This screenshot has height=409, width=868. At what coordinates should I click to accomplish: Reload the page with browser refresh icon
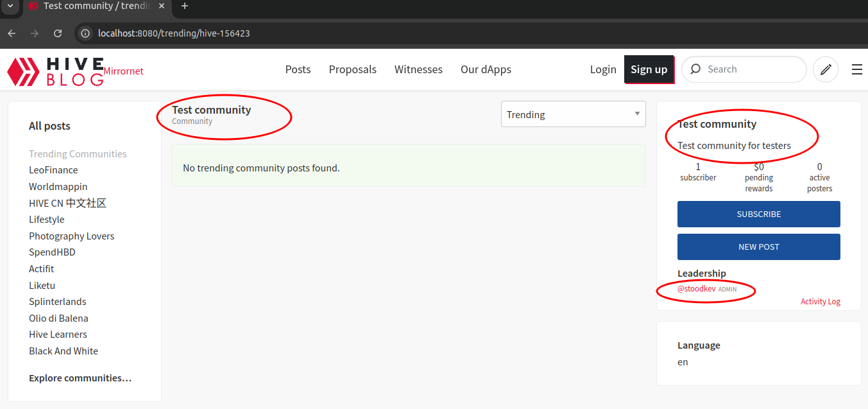click(58, 33)
